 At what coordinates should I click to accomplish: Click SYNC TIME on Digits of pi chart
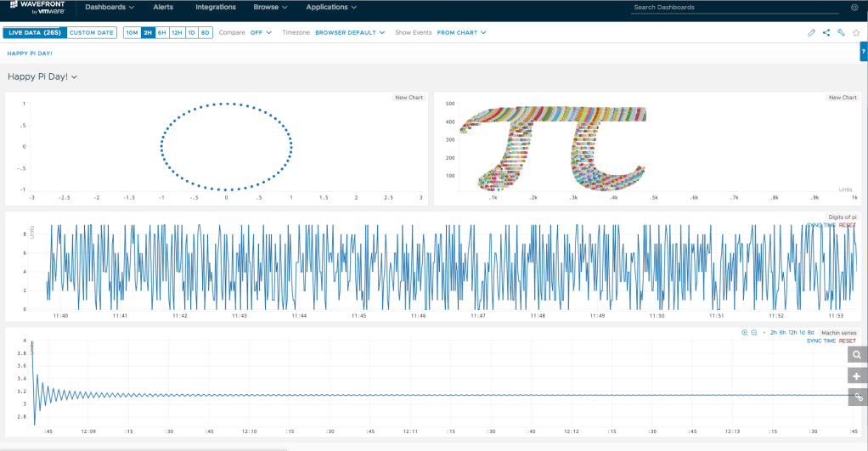[x=821, y=225]
